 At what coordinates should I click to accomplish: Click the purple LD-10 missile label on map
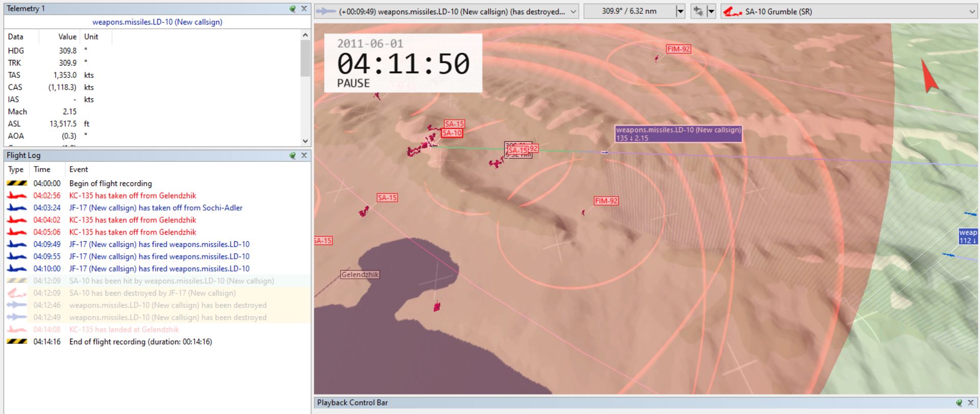tap(678, 134)
